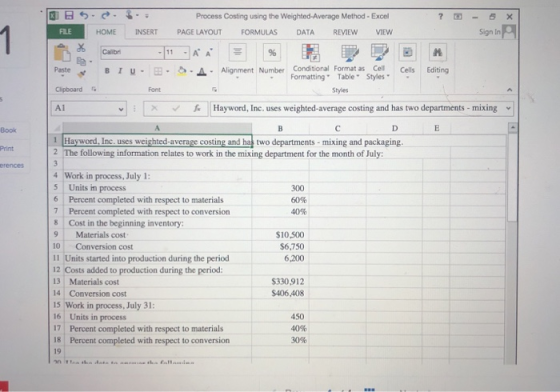Click column C header
The height and width of the screenshot is (392, 560).
[338, 128]
